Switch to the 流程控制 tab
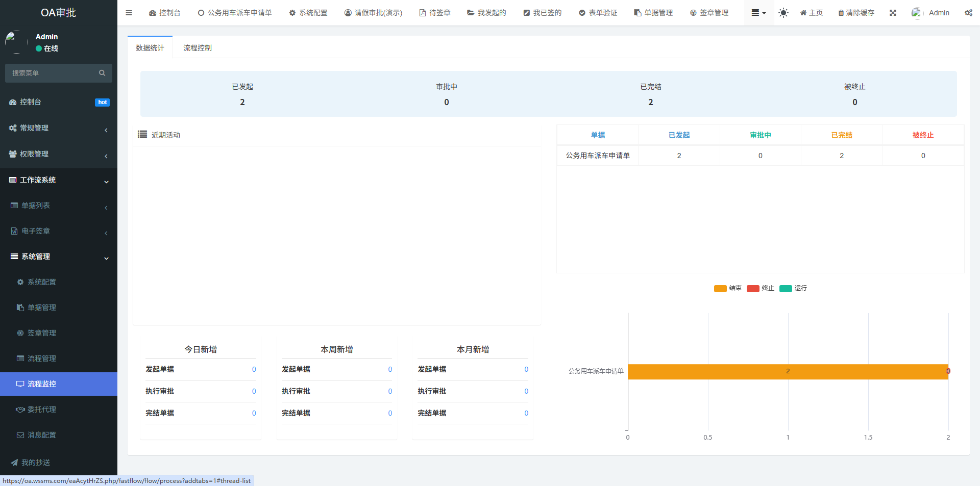Screen dimensions: 980x486 click(197, 48)
